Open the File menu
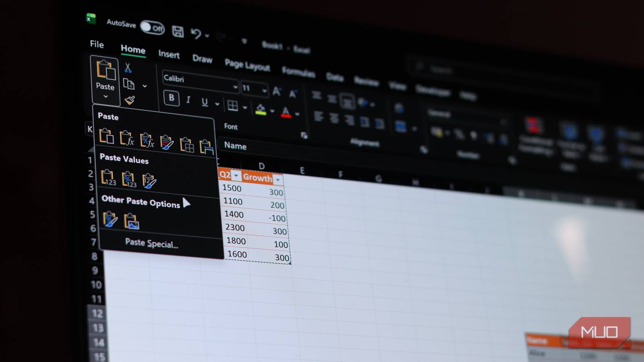The height and width of the screenshot is (362, 644). [97, 44]
